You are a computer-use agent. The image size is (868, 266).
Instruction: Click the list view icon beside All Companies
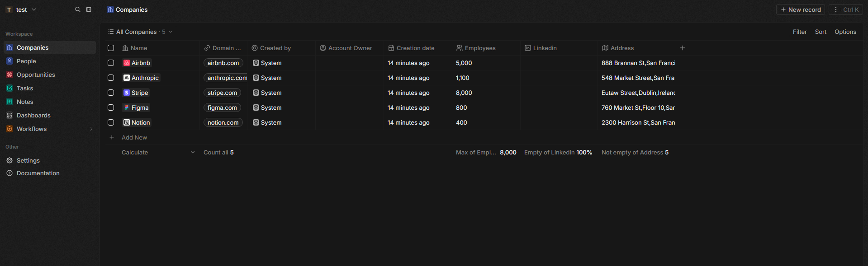(x=111, y=32)
